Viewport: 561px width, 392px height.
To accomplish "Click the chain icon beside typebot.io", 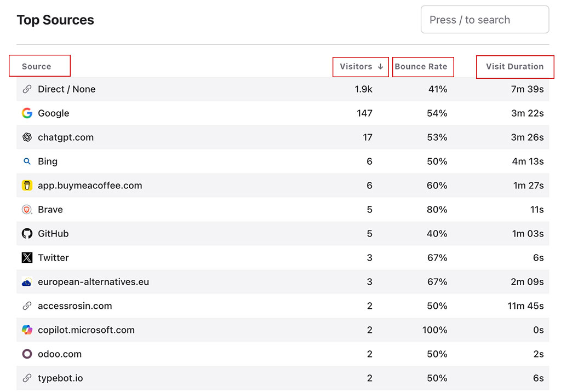I will [x=27, y=378].
